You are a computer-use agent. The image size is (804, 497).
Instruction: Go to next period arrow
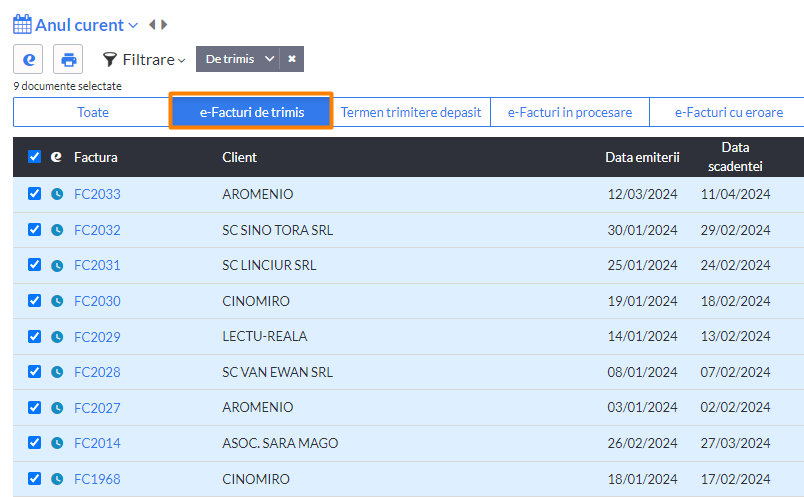click(x=164, y=25)
